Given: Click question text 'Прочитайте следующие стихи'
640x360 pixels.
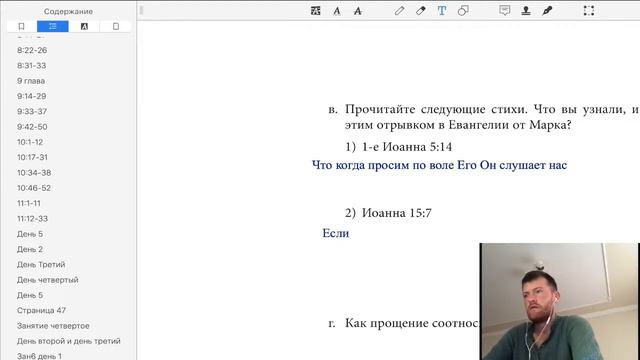Looking at the screenshot, I should (x=436, y=109).
